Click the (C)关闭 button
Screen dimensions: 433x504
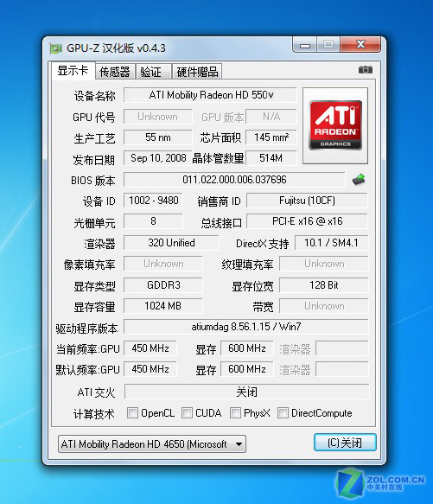tap(345, 443)
